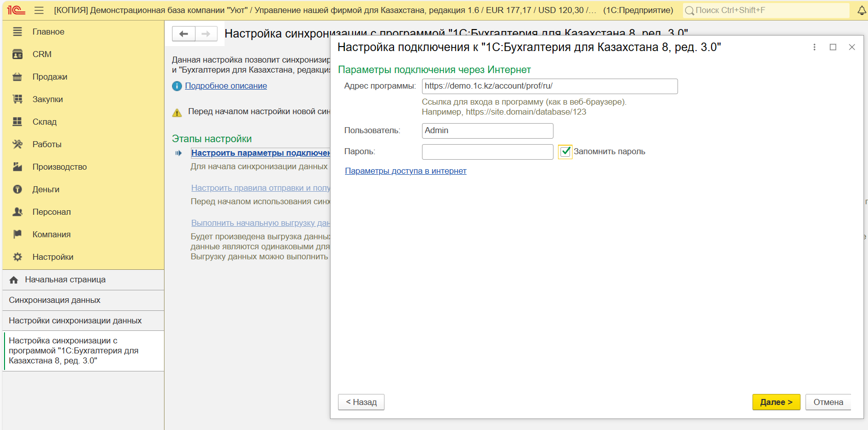The height and width of the screenshot is (430, 868).
Task: Open the CRM section icon
Action: [x=17, y=54]
